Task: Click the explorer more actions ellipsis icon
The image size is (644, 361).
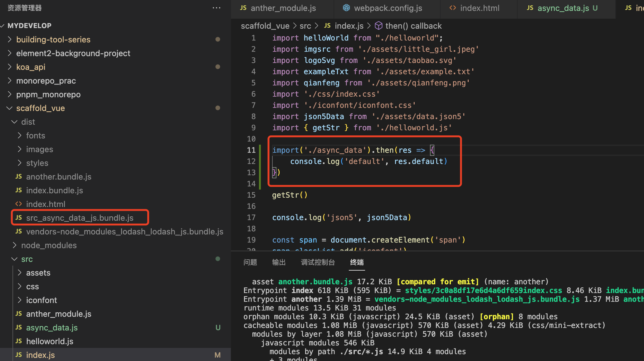Action: point(216,8)
